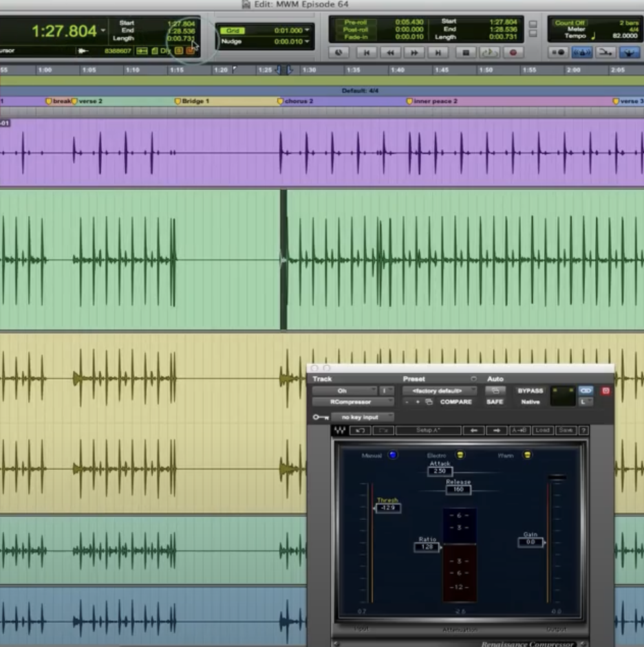The image size is (644, 647).
Task: Click the waveform icon beside the cursor value
Action: [x=83, y=51]
